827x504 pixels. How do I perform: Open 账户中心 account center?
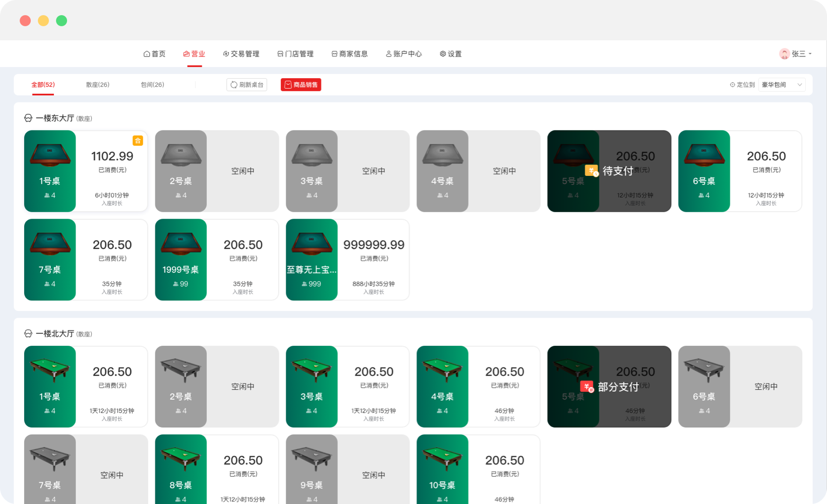388,53
